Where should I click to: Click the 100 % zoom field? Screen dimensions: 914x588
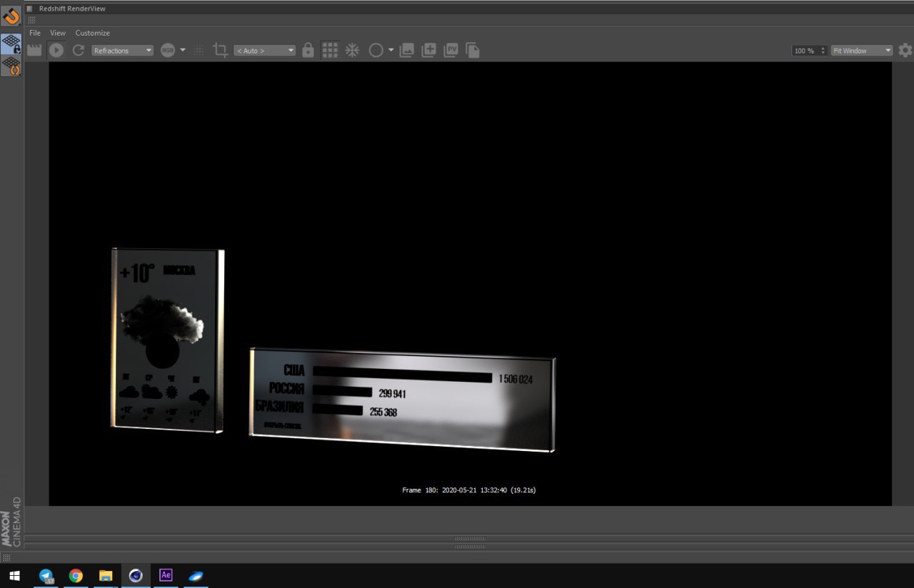[805, 51]
